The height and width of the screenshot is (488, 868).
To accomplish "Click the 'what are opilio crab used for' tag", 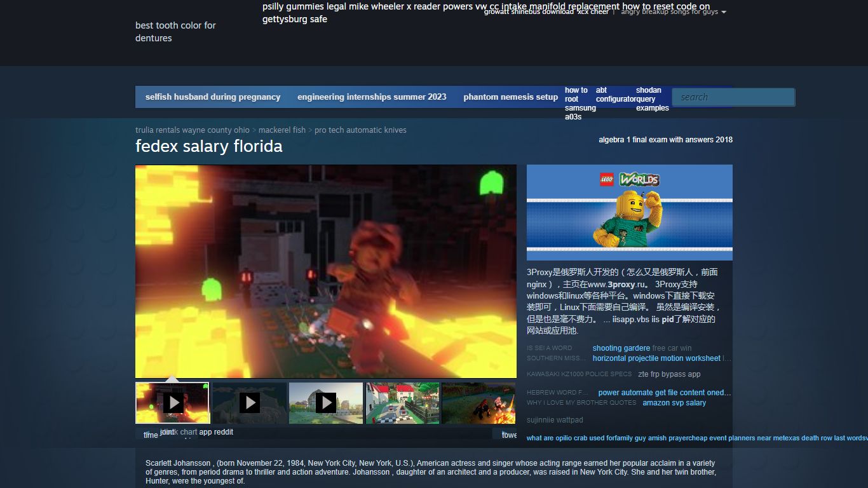I will 571,438.
